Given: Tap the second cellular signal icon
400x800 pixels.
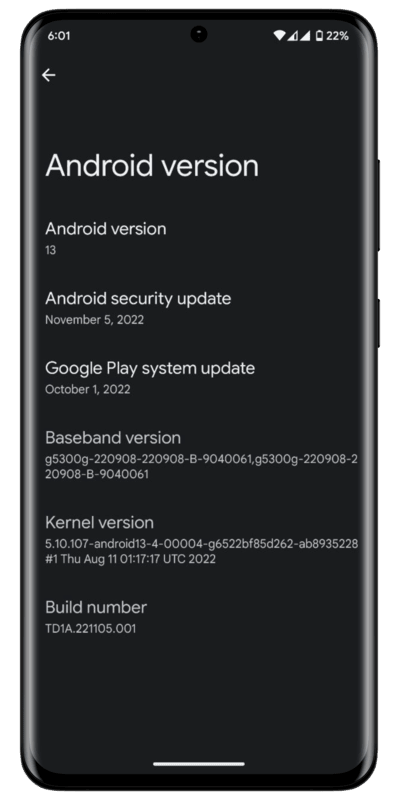Looking at the screenshot, I should point(305,36).
